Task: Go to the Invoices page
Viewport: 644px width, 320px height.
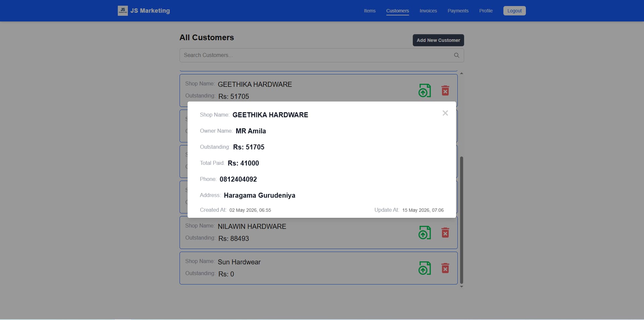Action: click(428, 11)
